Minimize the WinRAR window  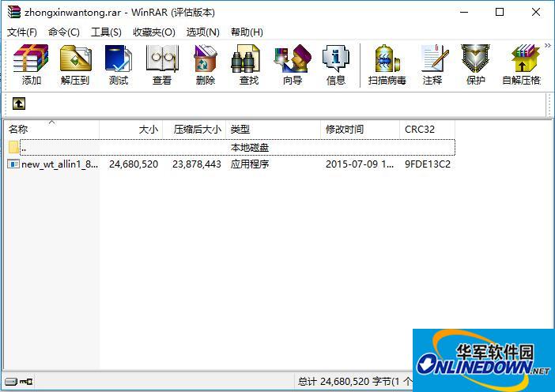464,12
